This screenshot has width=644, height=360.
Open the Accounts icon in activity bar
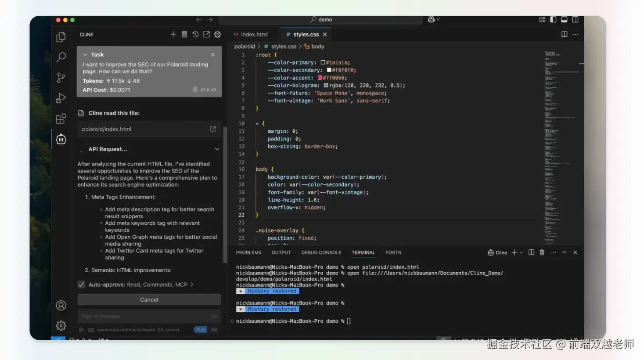tap(61, 305)
